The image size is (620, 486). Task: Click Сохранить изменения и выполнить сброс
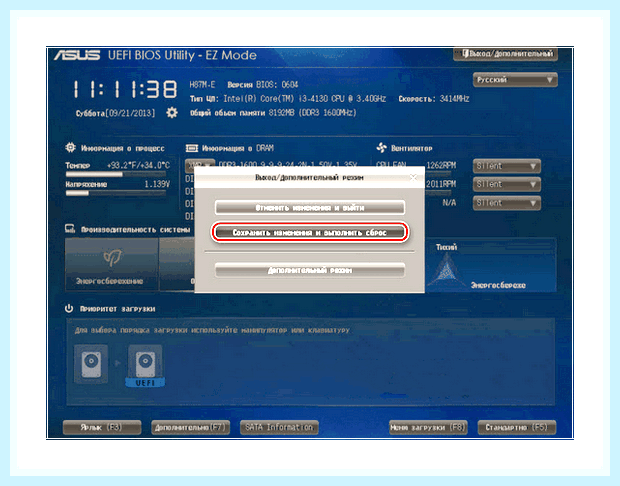310,233
